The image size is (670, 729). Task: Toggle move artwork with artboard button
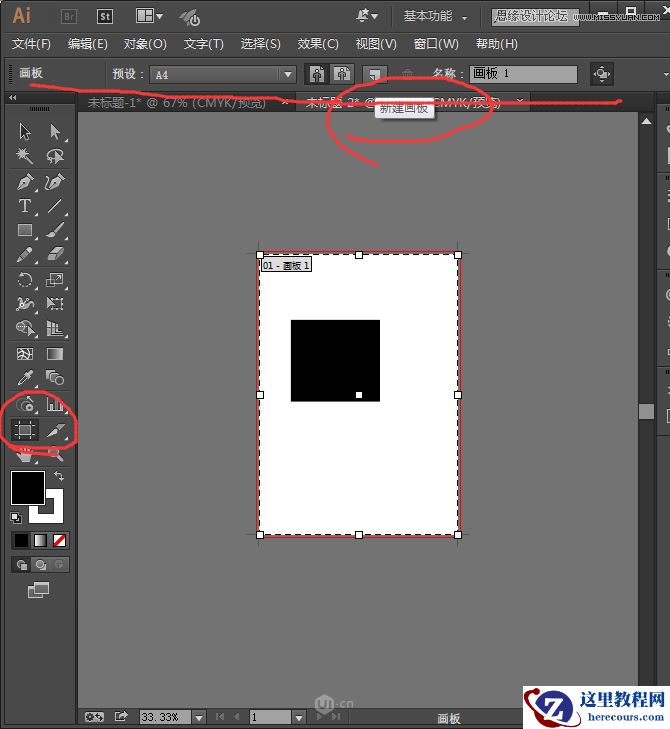[x=602, y=74]
